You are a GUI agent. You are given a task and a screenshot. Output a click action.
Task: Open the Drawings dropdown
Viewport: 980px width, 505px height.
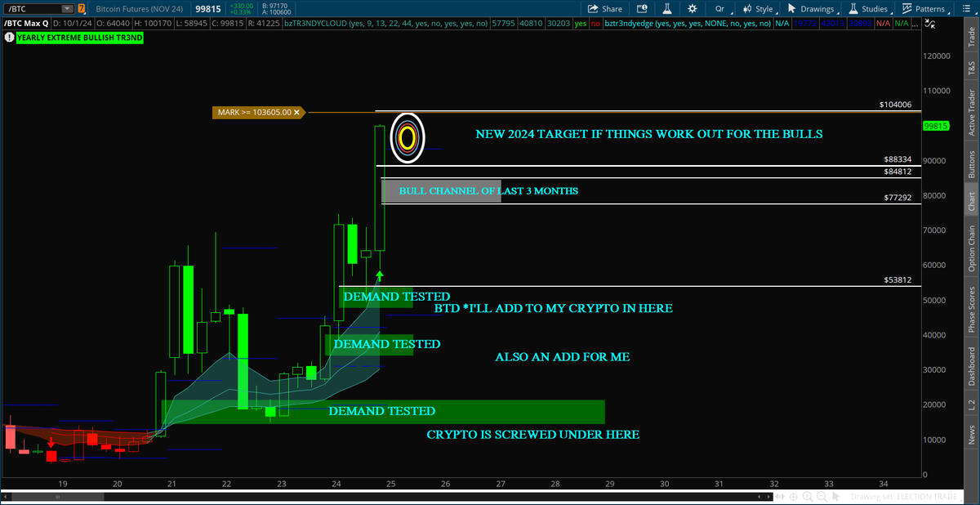click(x=812, y=9)
